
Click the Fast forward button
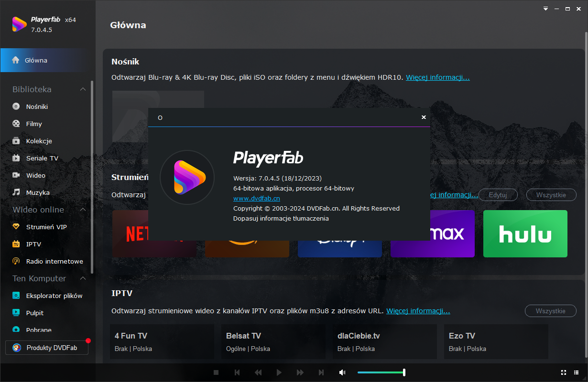[300, 372]
